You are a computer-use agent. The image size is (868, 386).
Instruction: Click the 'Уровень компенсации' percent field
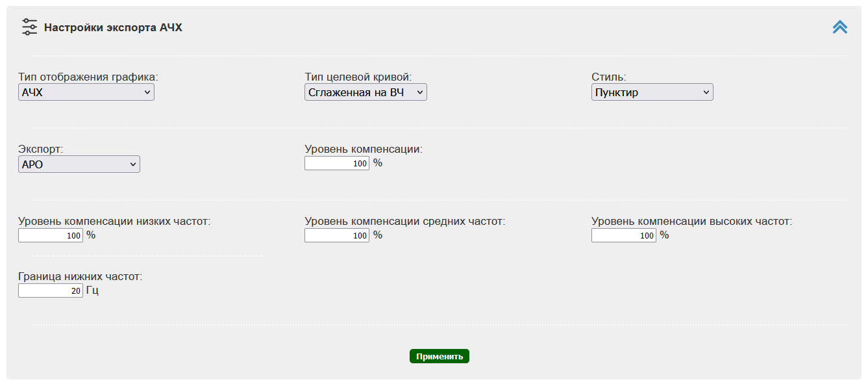tap(336, 164)
